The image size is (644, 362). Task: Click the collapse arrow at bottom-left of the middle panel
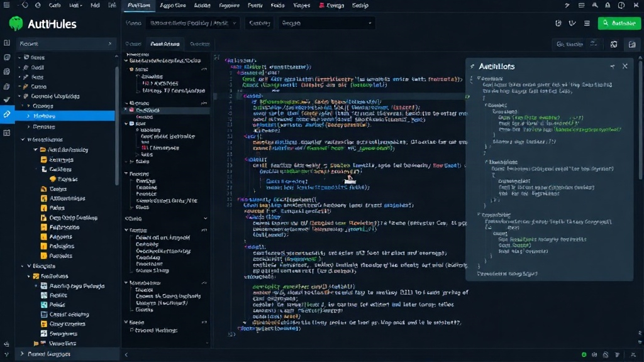pos(126,354)
